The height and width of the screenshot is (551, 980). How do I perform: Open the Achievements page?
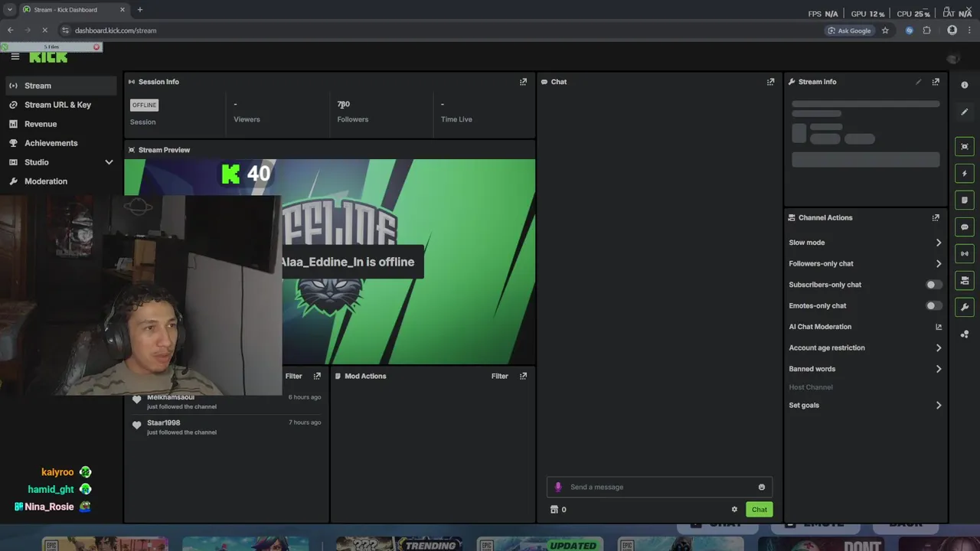click(60, 143)
